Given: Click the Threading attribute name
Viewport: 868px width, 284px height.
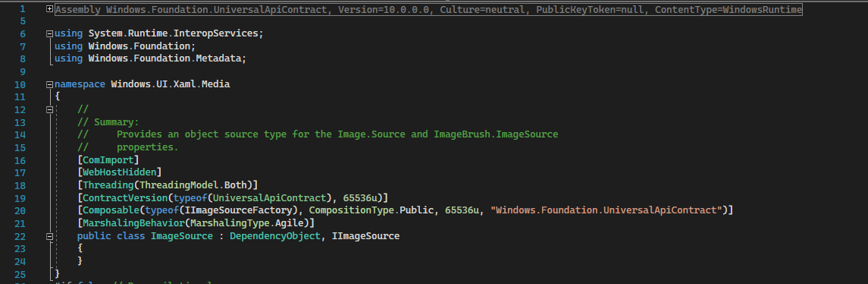Looking at the screenshot, I should pyautogui.click(x=108, y=185).
